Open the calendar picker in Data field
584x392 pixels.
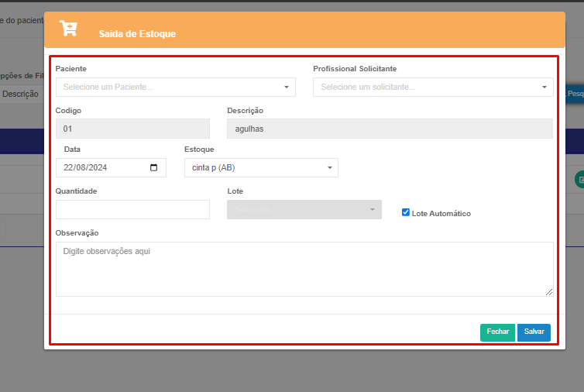tap(153, 168)
